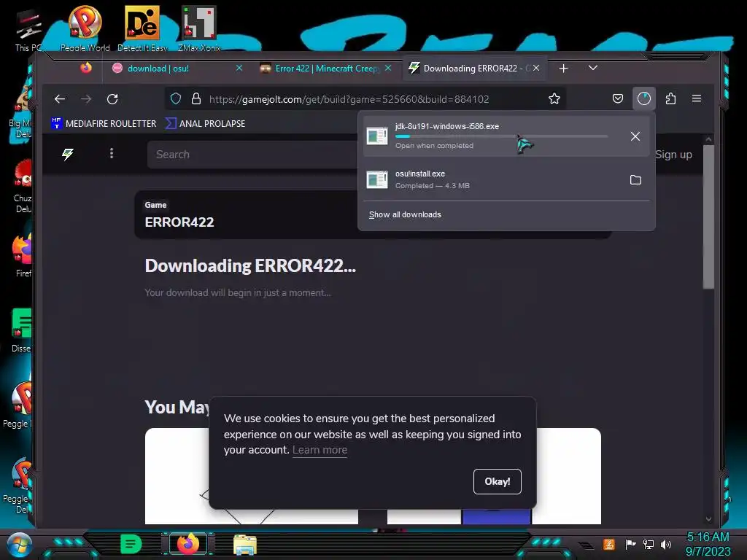
Task: Close the download | osu! tab
Action: click(239, 68)
